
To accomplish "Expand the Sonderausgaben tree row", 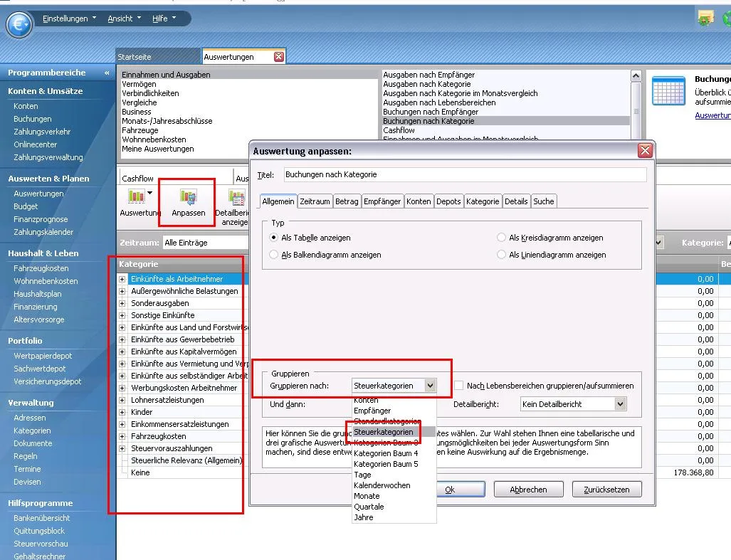I will point(122,303).
